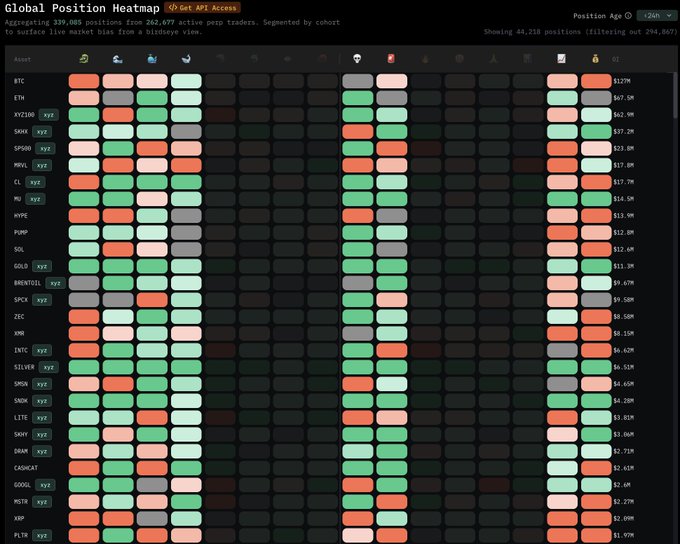680x544 pixels.
Task: Click the xyz badge beside GOLD
Action: [x=42, y=266]
